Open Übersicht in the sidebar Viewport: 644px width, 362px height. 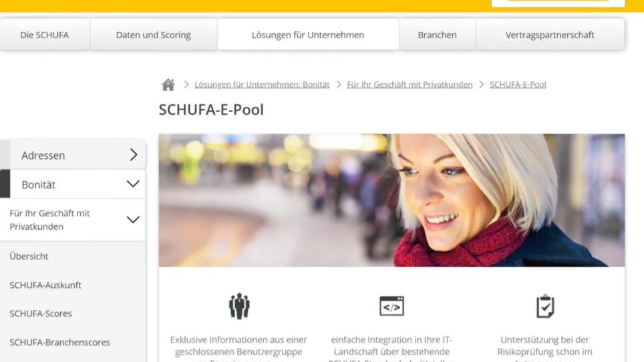(x=29, y=256)
